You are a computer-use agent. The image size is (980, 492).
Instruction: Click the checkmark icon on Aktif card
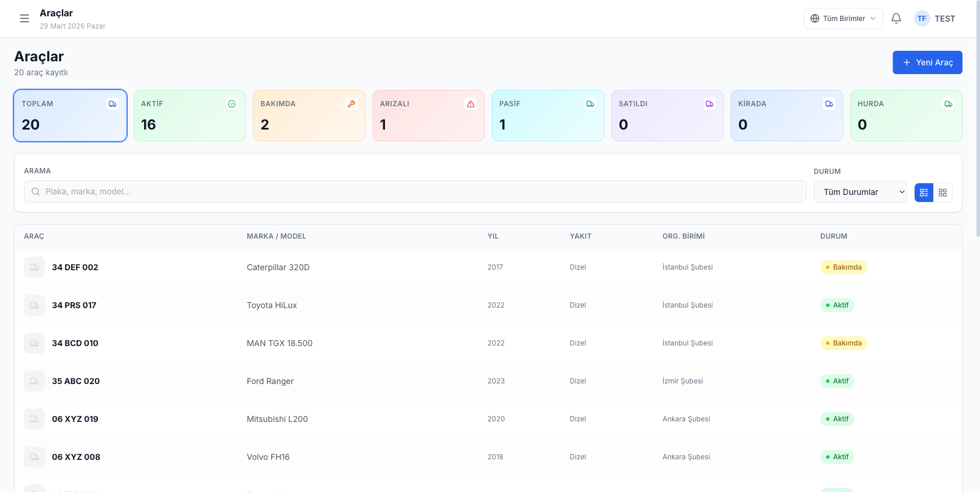click(x=232, y=104)
